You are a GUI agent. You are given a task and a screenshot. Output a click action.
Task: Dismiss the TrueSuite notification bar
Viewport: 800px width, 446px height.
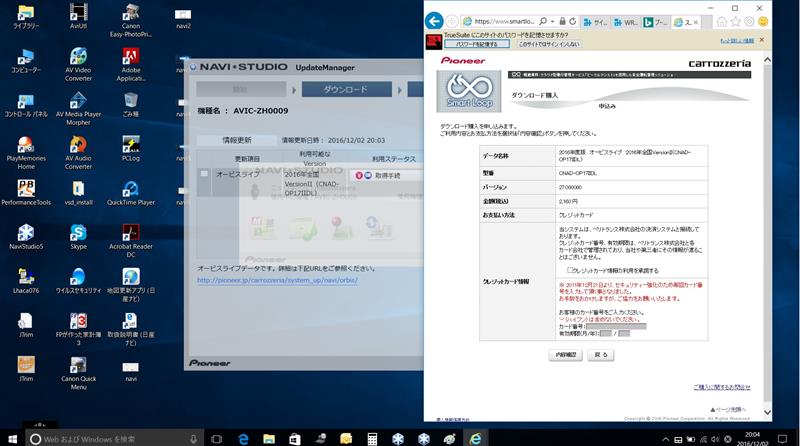coord(762,40)
